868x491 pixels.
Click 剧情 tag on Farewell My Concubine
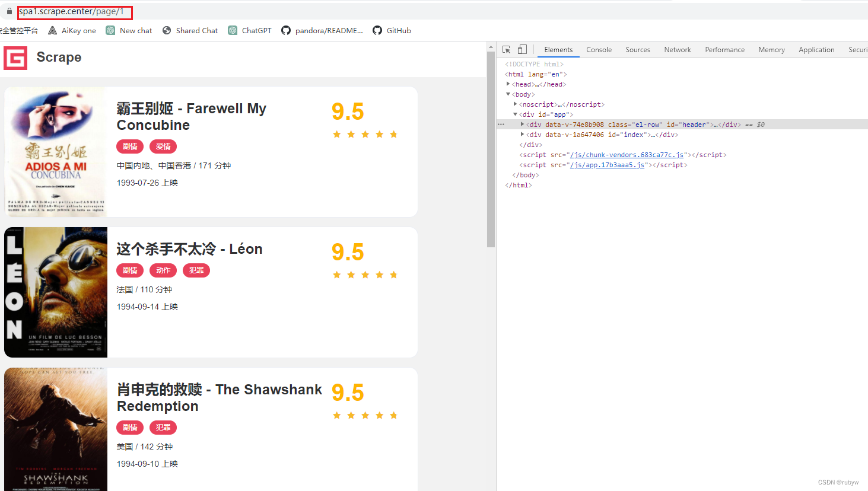pyautogui.click(x=130, y=146)
